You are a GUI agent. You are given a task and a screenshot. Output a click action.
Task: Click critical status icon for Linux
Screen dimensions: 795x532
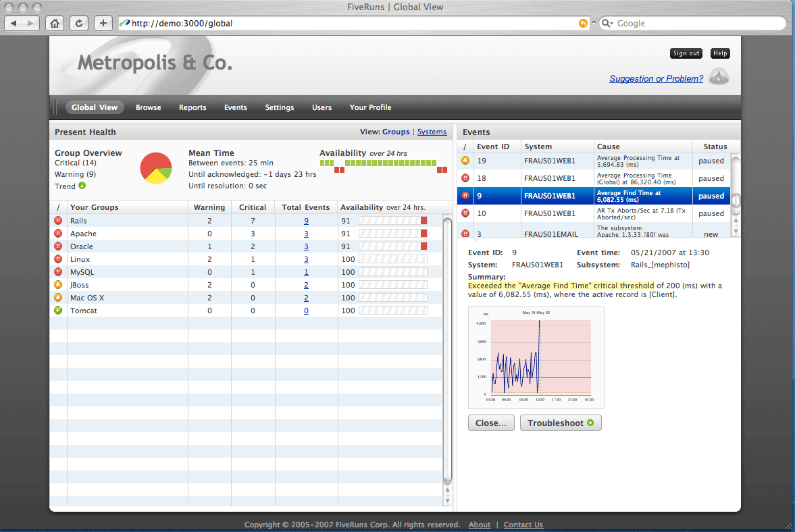pyautogui.click(x=58, y=259)
